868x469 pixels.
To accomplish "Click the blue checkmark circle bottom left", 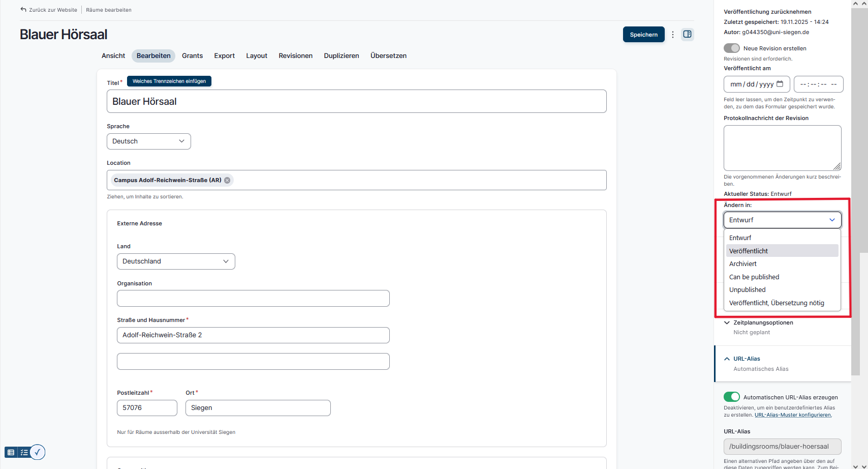I will 37,452.
